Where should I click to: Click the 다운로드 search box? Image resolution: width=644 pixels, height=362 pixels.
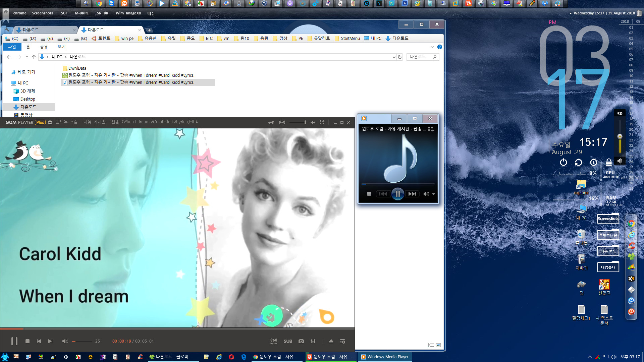pyautogui.click(x=422, y=57)
